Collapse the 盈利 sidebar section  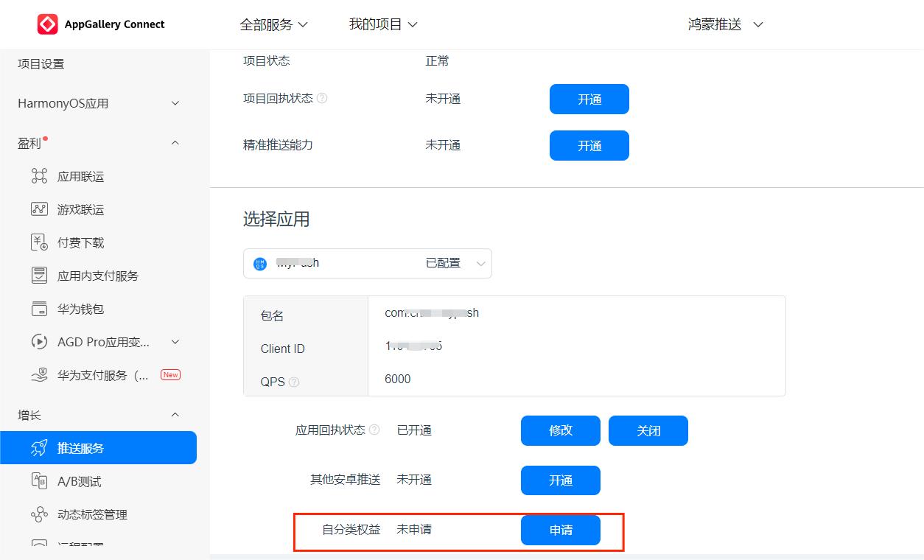175,143
